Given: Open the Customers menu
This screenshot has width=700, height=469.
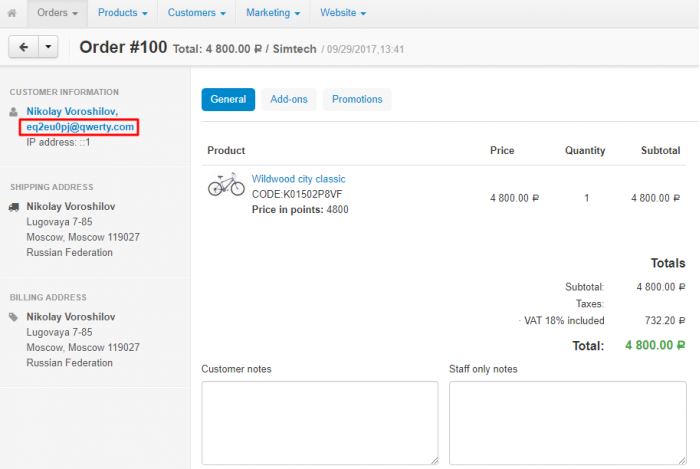Looking at the screenshot, I should pyautogui.click(x=196, y=13).
